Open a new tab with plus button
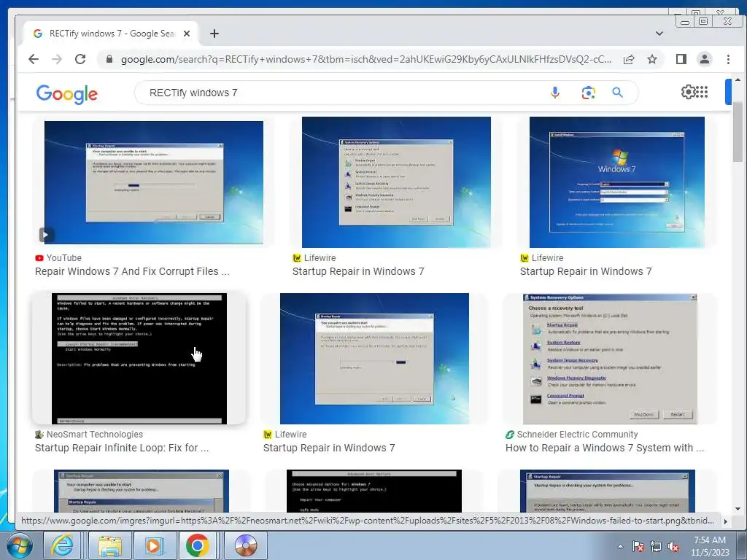This screenshot has height=560, width=747. pyautogui.click(x=214, y=34)
